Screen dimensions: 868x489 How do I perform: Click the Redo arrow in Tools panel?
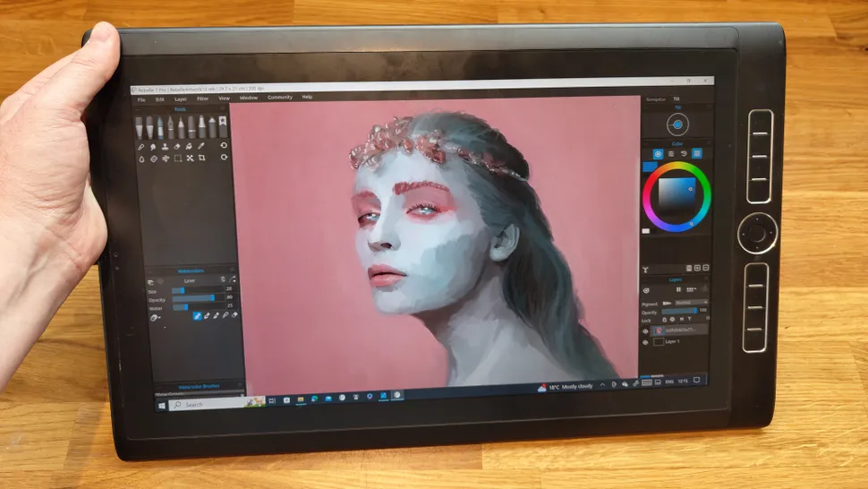point(223,159)
